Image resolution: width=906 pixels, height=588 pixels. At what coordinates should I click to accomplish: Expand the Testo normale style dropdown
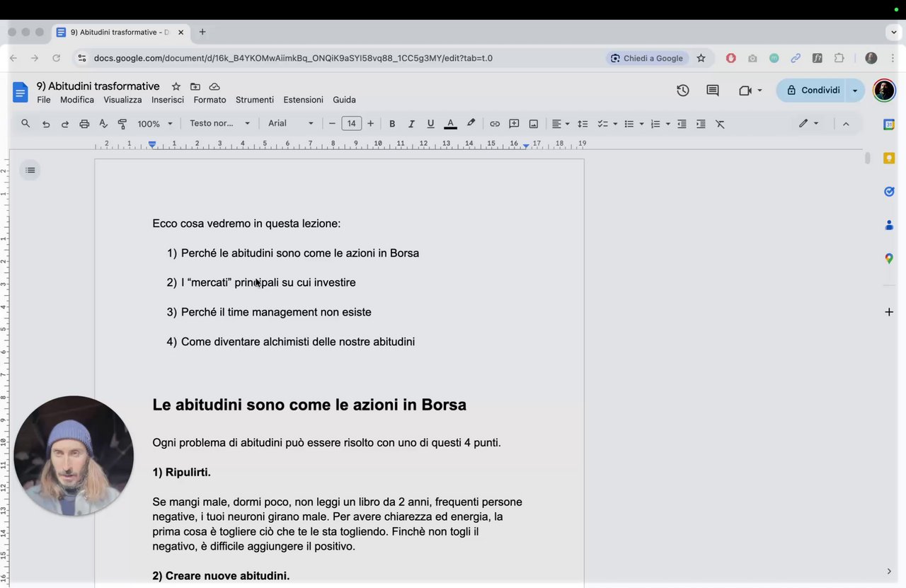pyautogui.click(x=219, y=124)
